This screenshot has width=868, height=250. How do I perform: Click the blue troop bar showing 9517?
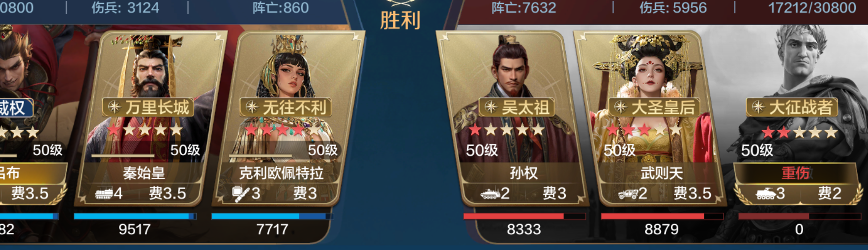135,216
